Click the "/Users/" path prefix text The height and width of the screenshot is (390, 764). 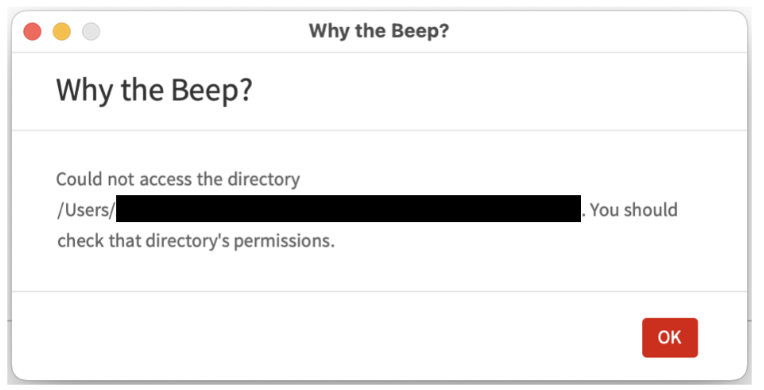(x=86, y=210)
